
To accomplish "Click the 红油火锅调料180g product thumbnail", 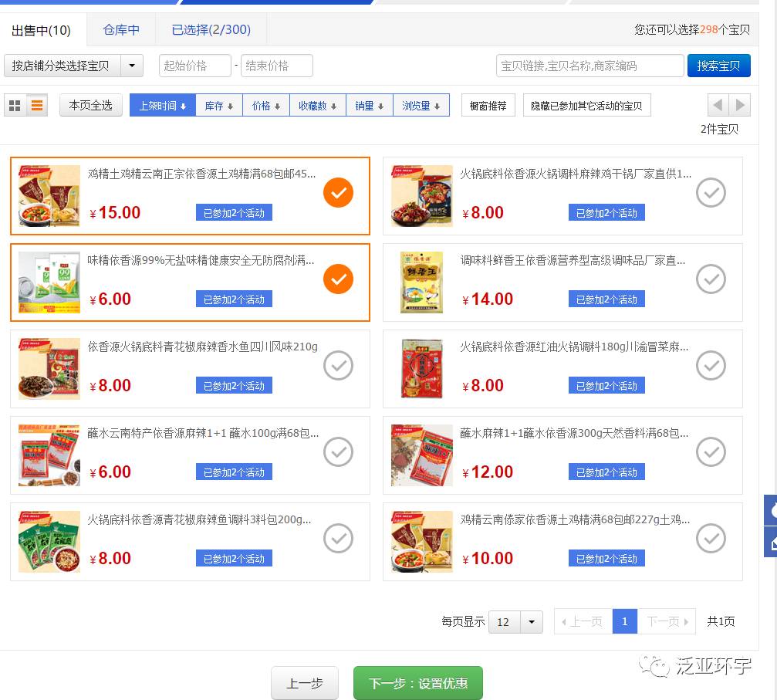I will click(x=422, y=369).
